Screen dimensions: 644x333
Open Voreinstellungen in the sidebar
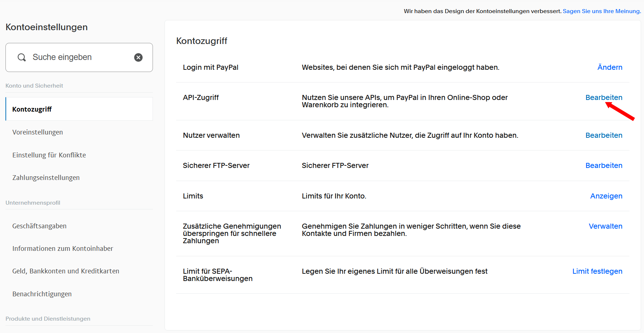pos(37,132)
